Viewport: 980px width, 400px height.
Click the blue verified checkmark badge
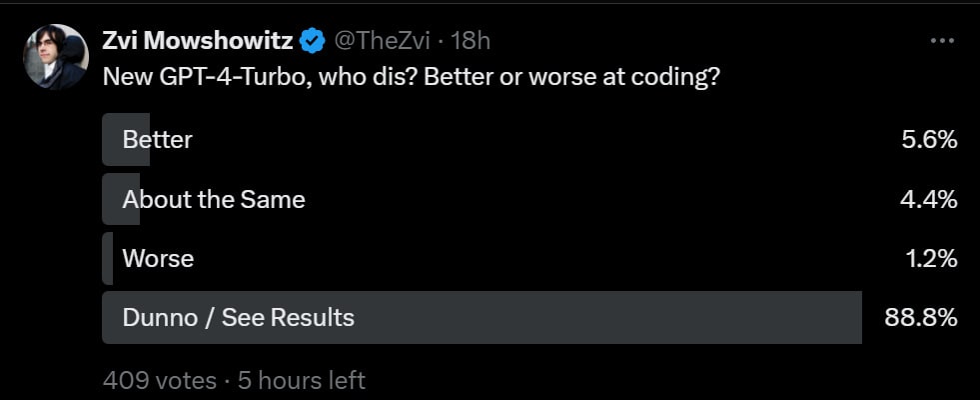click(313, 41)
